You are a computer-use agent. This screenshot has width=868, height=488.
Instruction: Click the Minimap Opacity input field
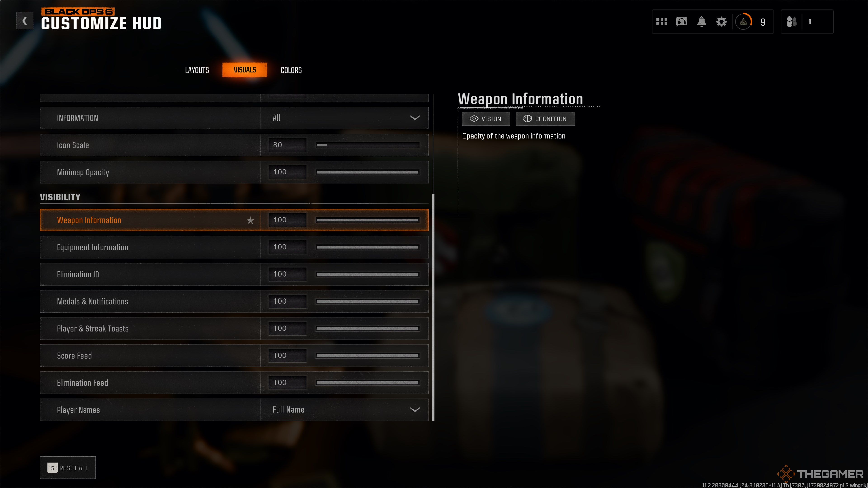287,172
